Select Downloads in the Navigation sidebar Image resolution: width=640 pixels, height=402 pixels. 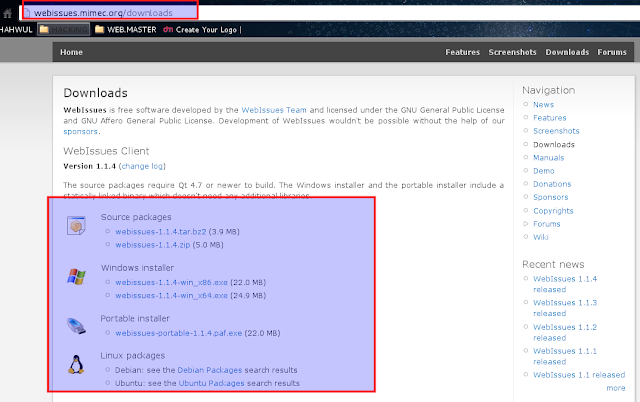[554, 144]
